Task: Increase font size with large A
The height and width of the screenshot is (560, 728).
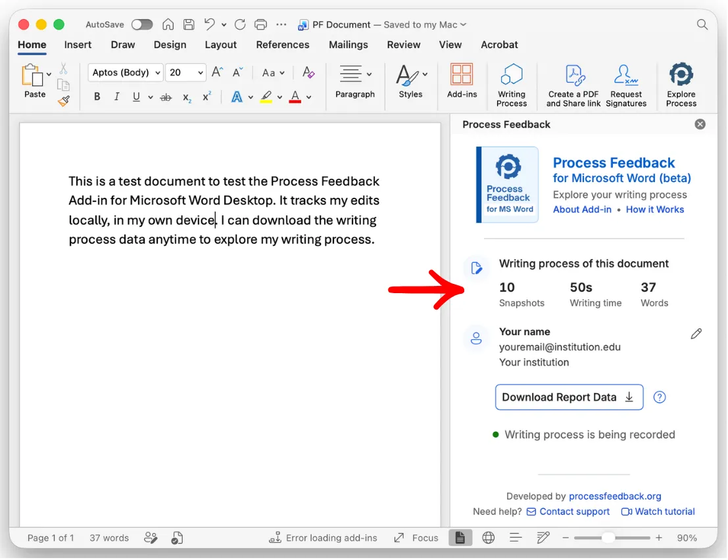Action: coord(217,72)
